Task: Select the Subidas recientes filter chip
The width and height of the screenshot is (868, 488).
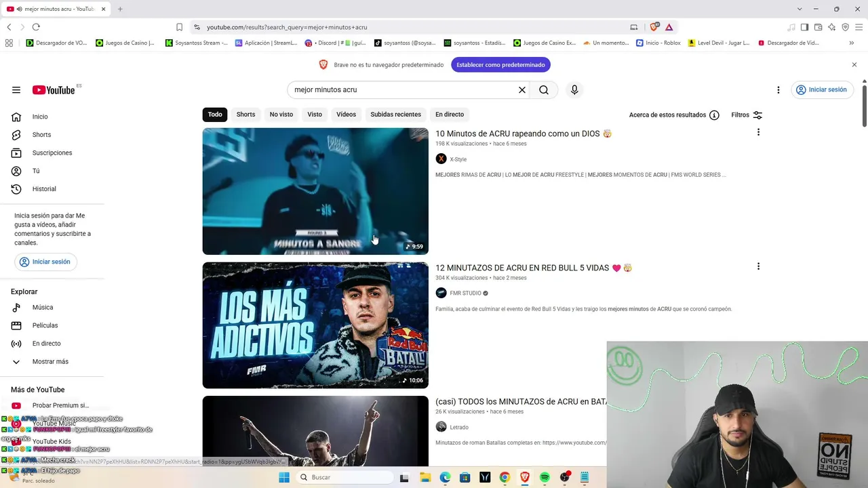Action: tap(396, 115)
